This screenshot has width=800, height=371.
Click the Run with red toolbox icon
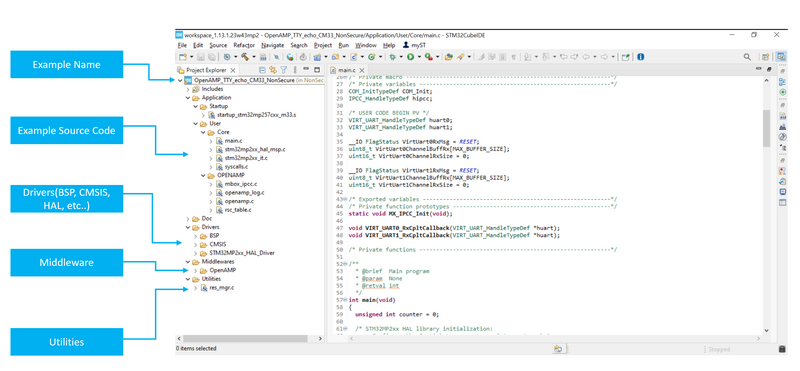[x=429, y=57]
